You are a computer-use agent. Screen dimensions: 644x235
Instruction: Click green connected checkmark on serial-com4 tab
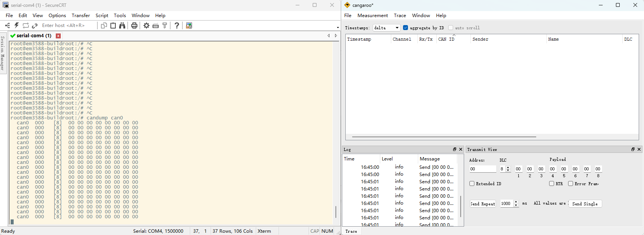[x=13, y=36]
